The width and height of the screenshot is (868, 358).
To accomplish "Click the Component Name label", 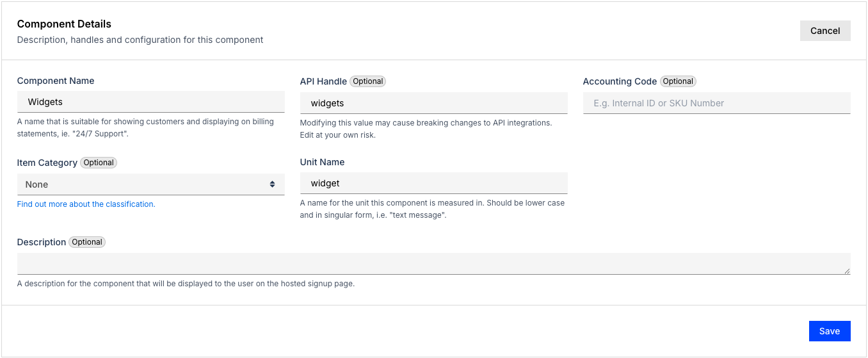I will pyautogui.click(x=56, y=81).
